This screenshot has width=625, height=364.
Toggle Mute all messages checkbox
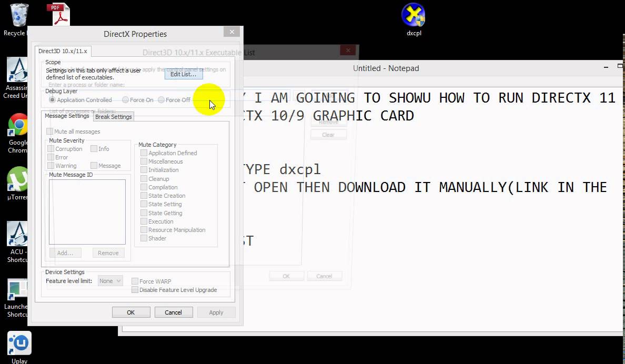click(50, 131)
